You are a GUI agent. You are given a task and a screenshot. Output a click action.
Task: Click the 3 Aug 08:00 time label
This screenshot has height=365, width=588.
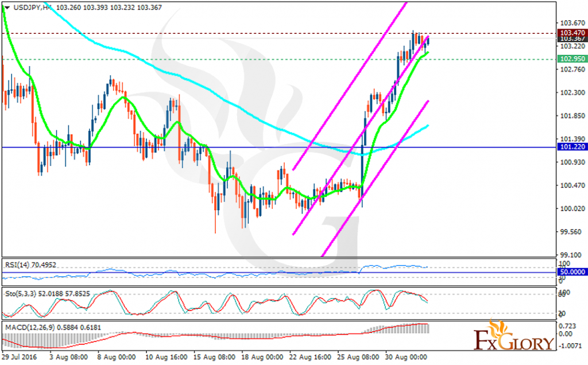point(69,357)
